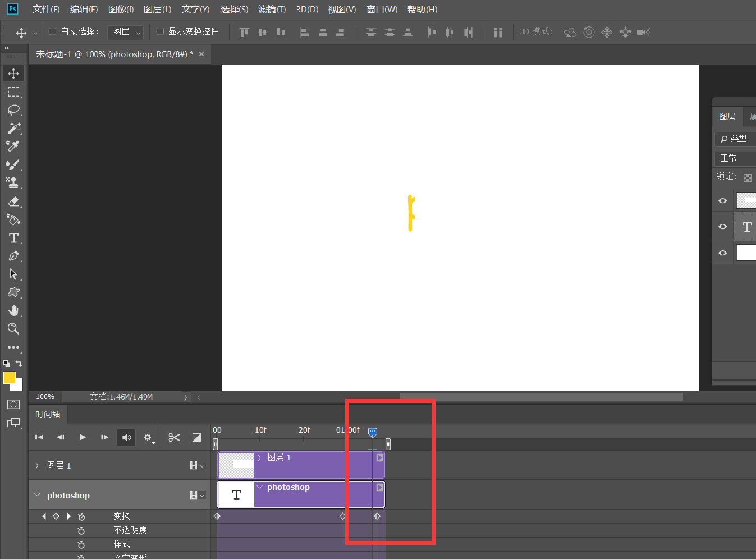Click the blue timeline playhead marker
This screenshot has width=756, height=559.
(x=373, y=432)
